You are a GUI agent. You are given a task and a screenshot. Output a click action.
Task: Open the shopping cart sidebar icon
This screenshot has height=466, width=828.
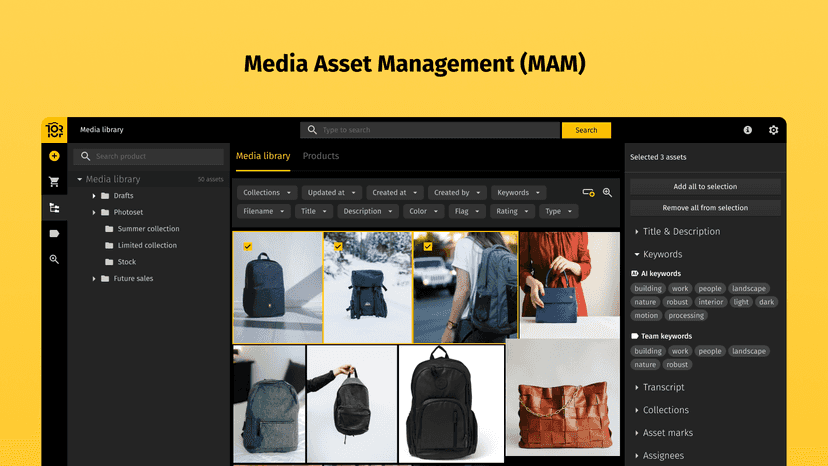coord(54,182)
